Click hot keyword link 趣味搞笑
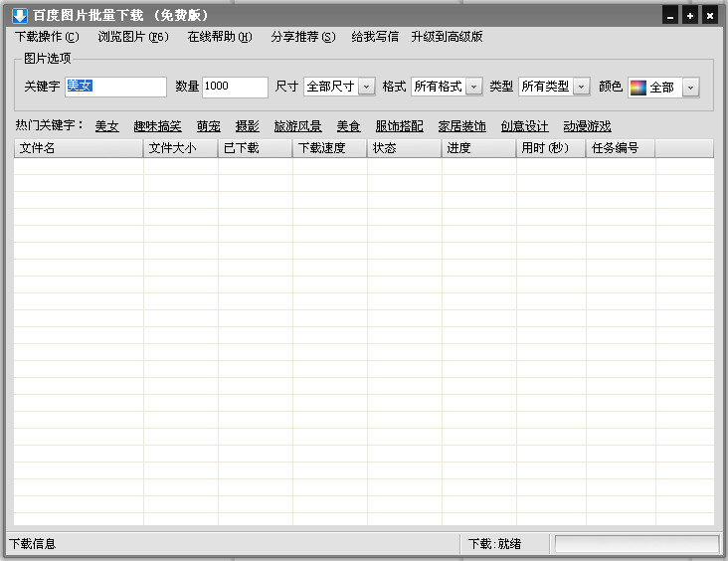 point(157,126)
